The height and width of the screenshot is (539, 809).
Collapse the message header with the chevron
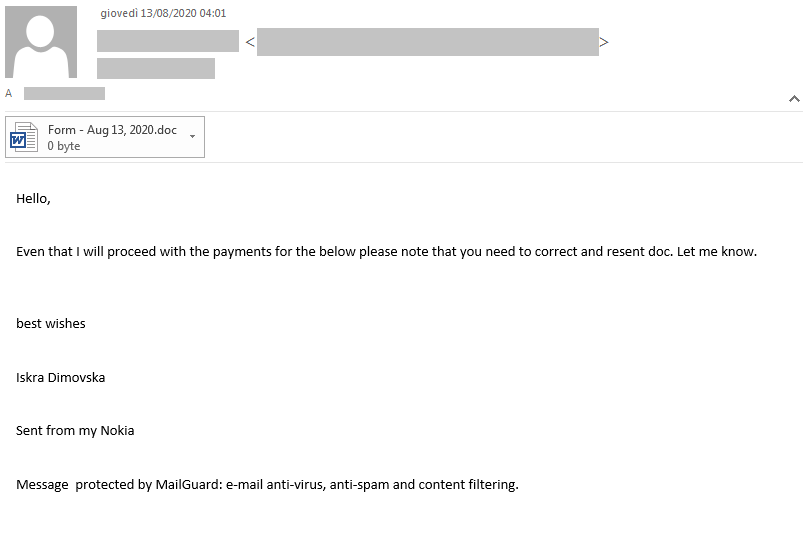click(794, 99)
